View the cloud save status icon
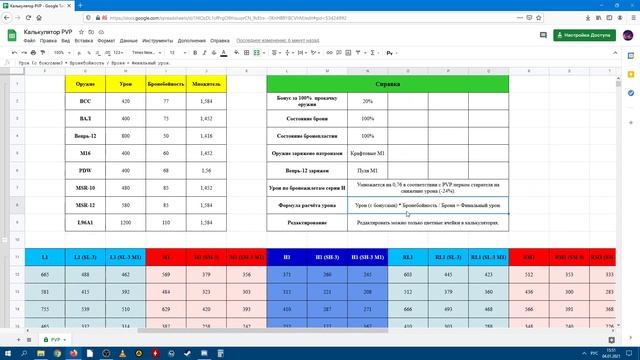The height and width of the screenshot is (360, 640). pyautogui.click(x=101, y=32)
